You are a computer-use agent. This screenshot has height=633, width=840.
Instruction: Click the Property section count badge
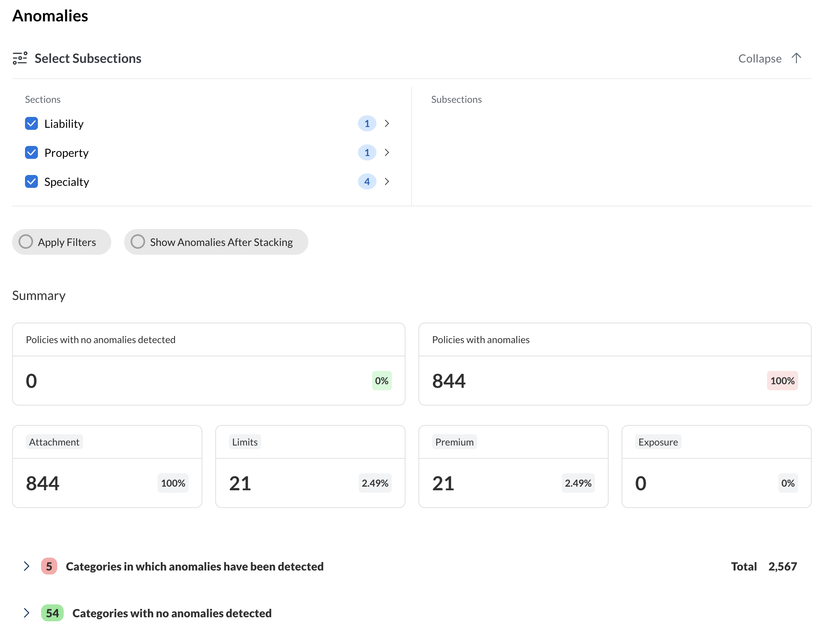click(366, 152)
